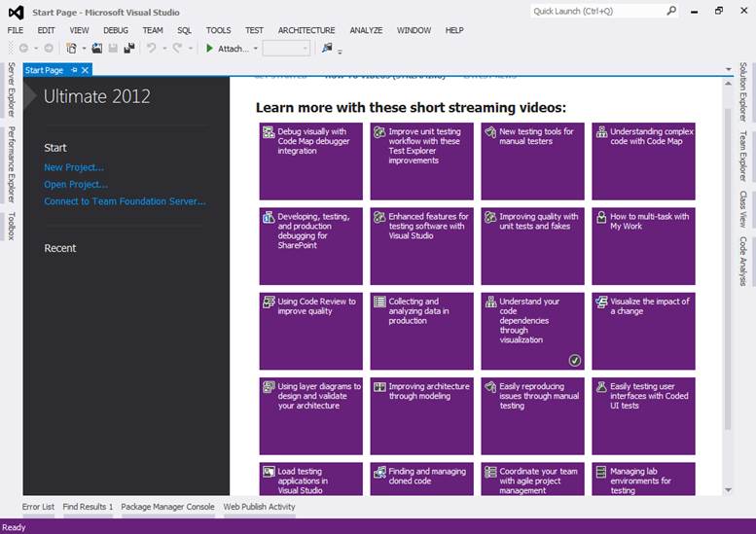Screen dimensions: 756x534
Task: Expand the Undo history dropdown arrow
Action: click(x=163, y=49)
